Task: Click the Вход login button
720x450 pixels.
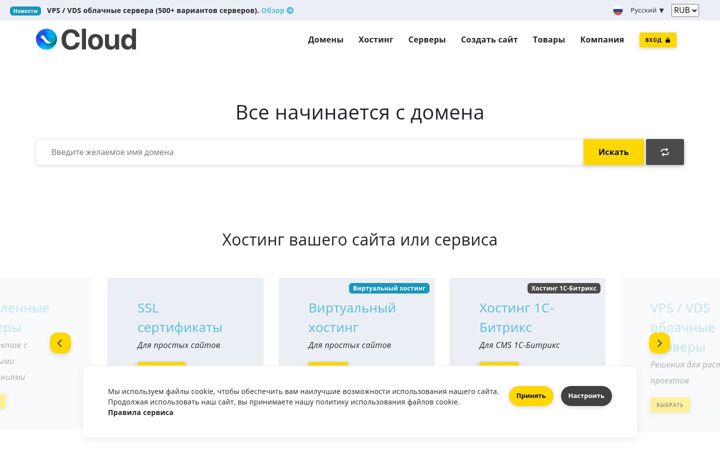Action: (x=658, y=40)
